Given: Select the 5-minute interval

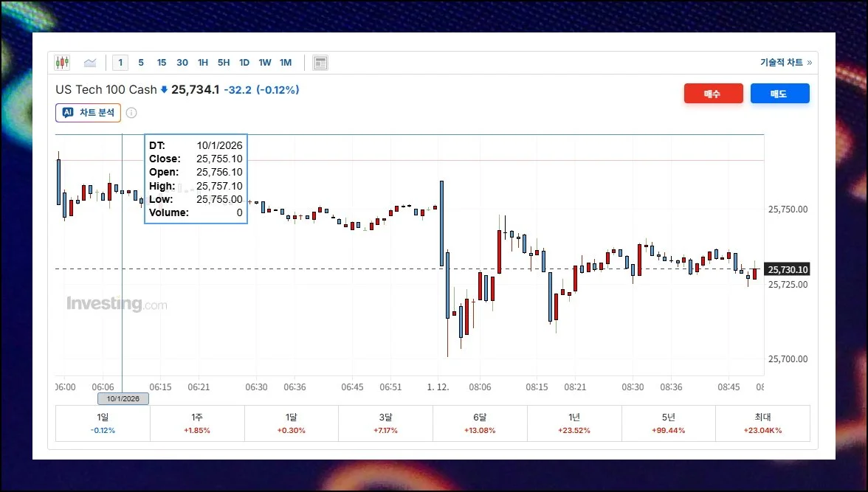Looking at the screenshot, I should (141, 63).
